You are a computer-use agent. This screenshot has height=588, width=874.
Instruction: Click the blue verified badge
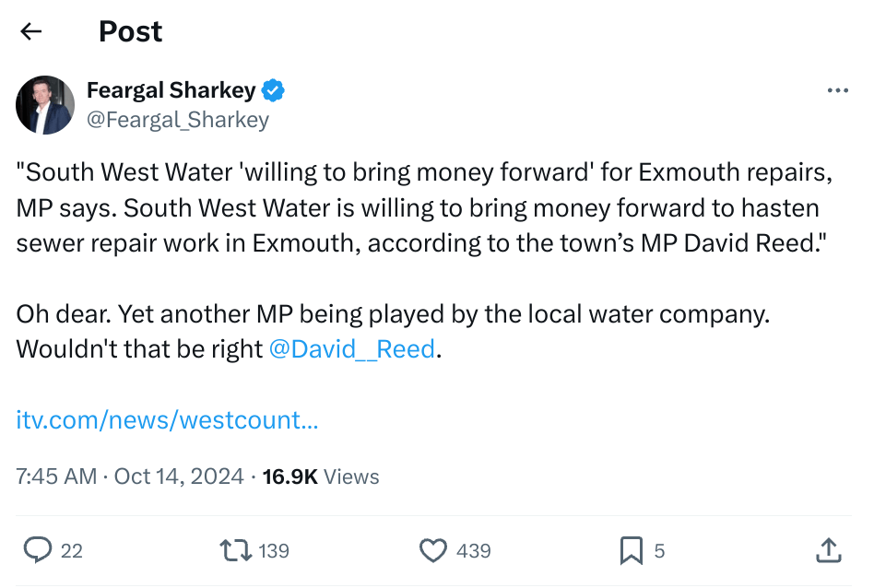(274, 90)
